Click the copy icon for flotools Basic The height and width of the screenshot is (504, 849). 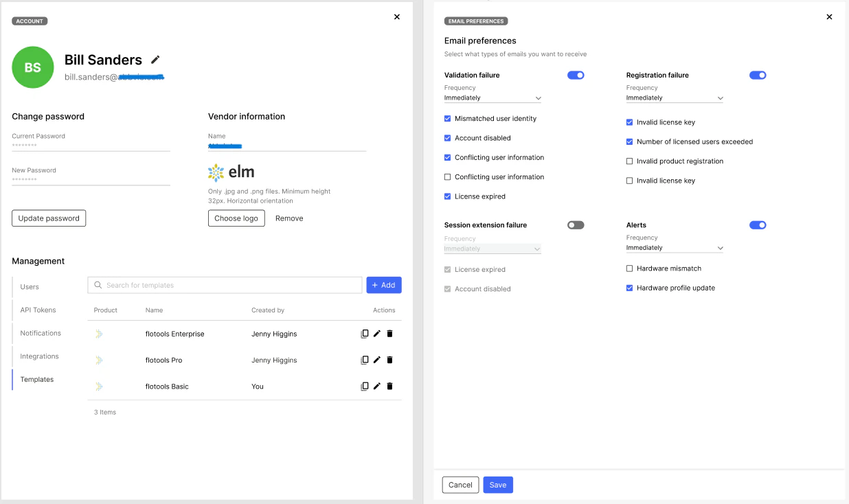(x=364, y=386)
